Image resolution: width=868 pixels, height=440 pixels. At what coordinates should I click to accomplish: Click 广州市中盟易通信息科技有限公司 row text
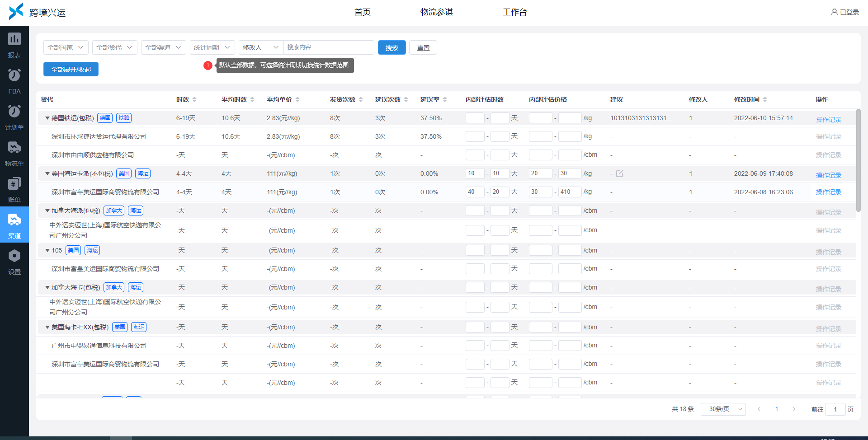point(99,346)
